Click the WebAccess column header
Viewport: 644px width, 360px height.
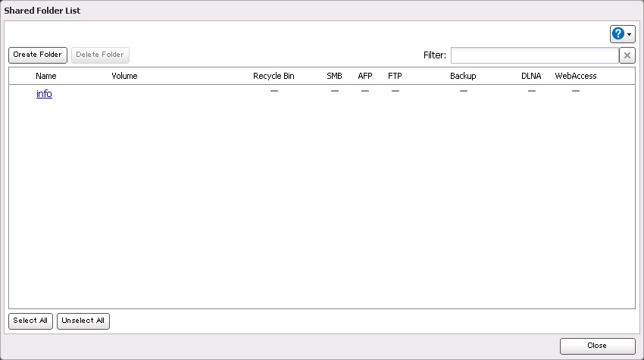click(x=576, y=76)
